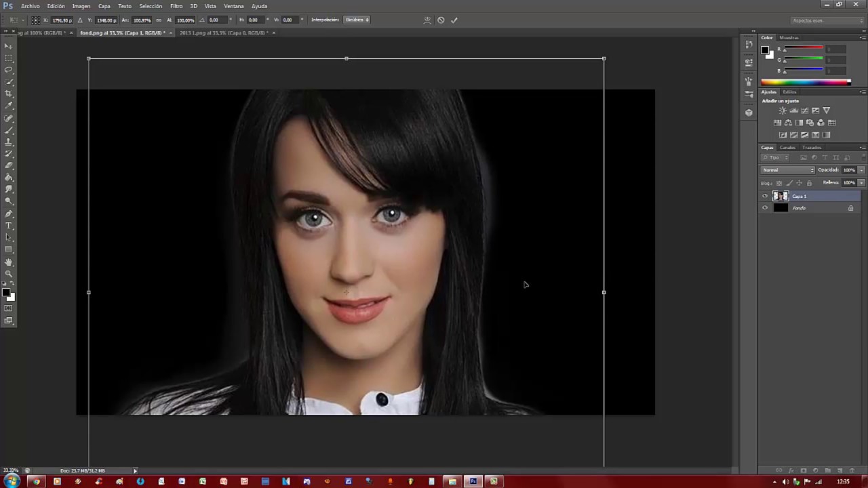Close the fond.png document tab
This screenshot has width=868, height=488.
(x=171, y=33)
